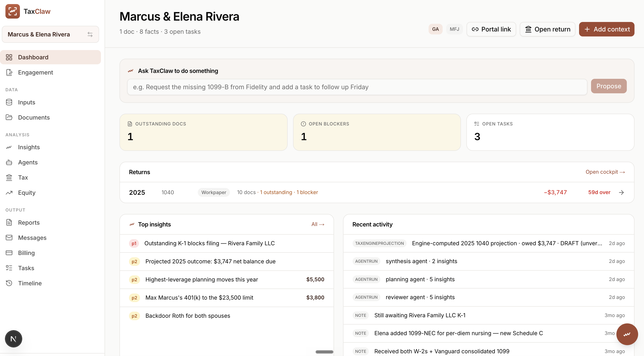Navigate to Insights
Viewport: 644px width, 356px height.
point(50,147)
